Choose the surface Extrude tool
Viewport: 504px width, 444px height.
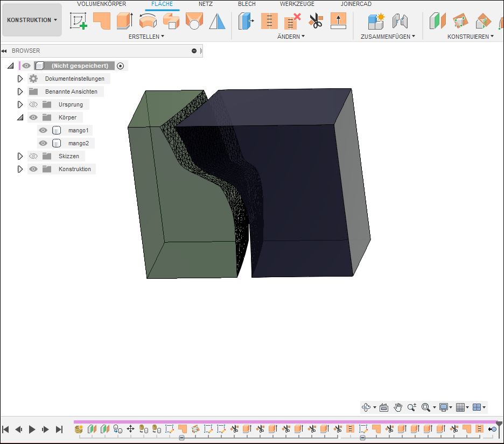125,21
